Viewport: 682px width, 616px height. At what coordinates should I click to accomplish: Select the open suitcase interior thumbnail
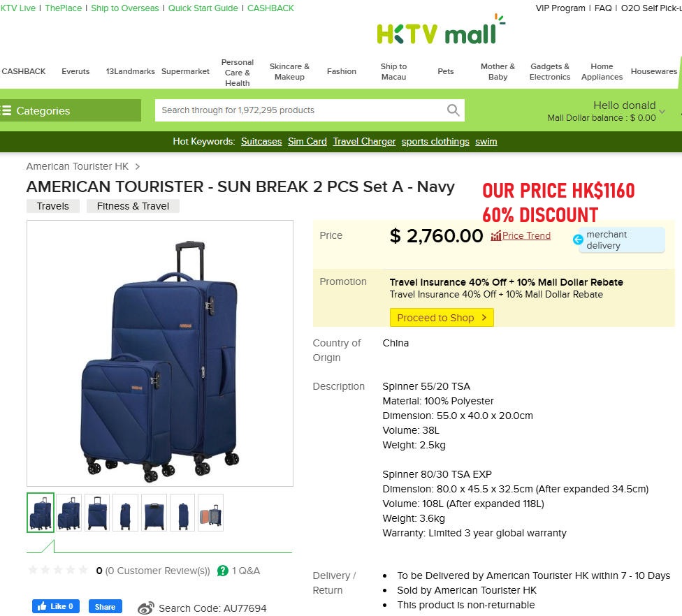tap(210, 513)
